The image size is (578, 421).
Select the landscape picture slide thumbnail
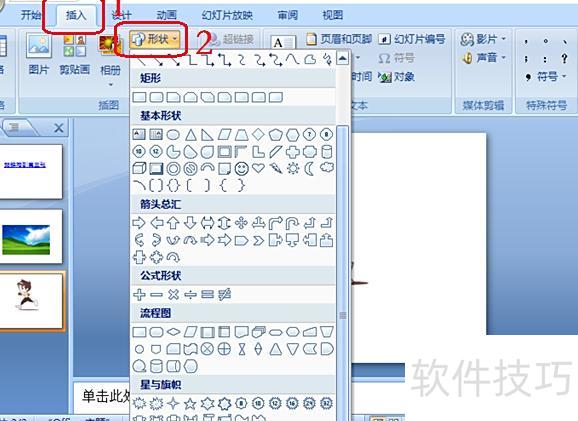point(30,237)
